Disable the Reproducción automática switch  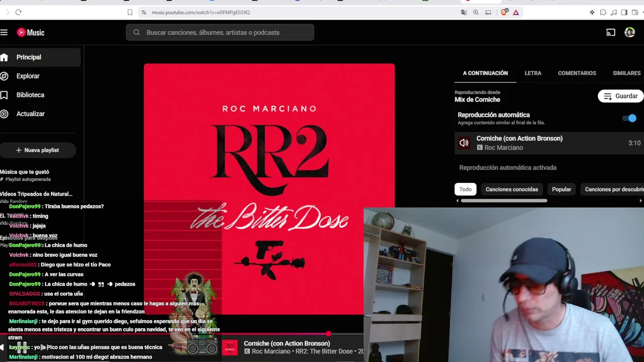(x=629, y=118)
